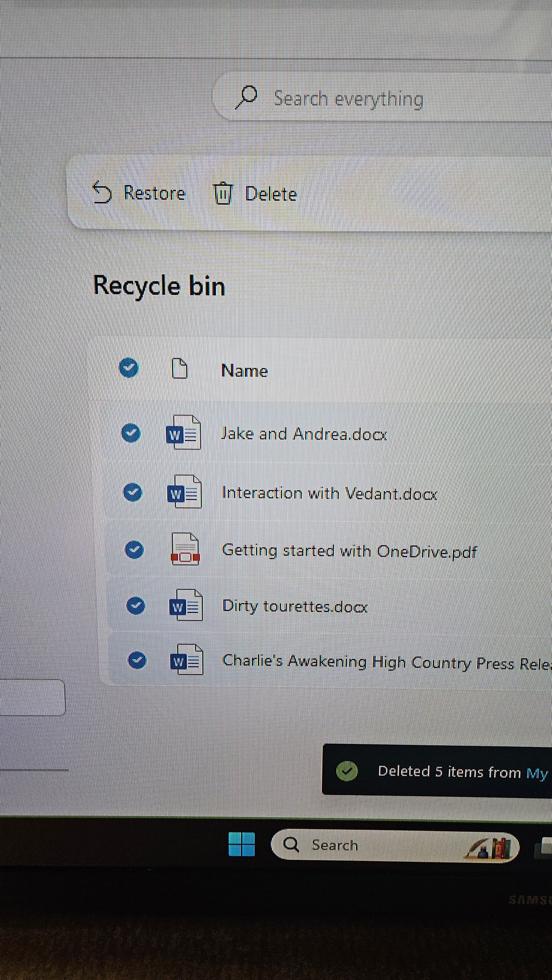The width and height of the screenshot is (552, 980).
Task: Uncheck Interaction with Vedant.docx selection circle
Action: (133, 492)
